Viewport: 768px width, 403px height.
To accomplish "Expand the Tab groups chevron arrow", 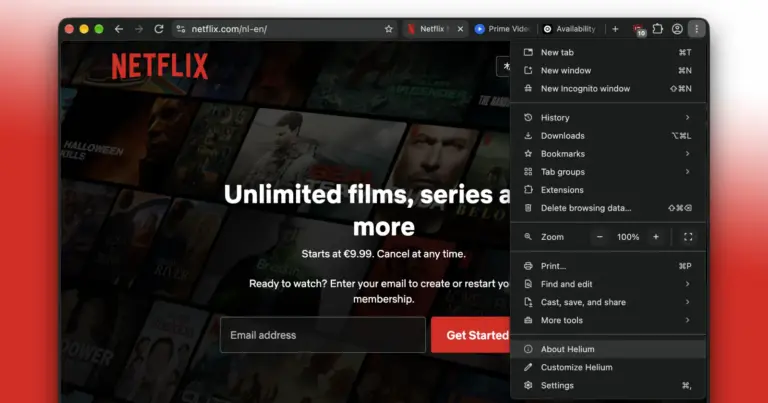I will click(x=688, y=172).
